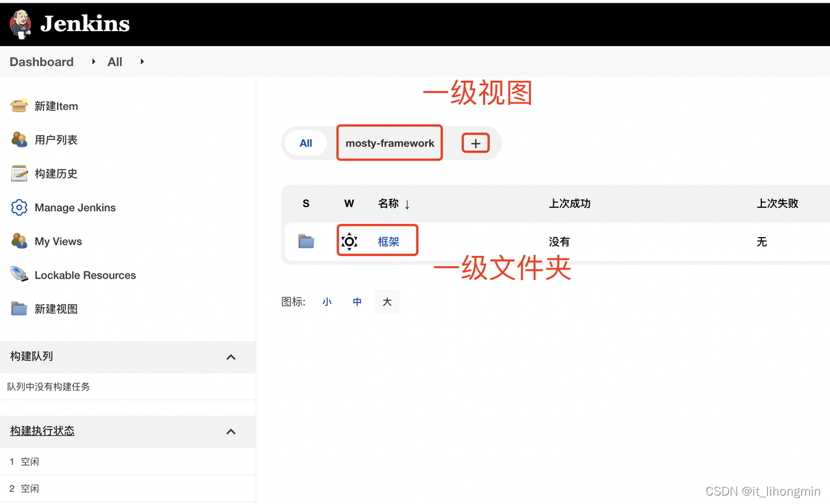Click the 图标: label
This screenshot has height=504, width=830.
coord(293,302)
